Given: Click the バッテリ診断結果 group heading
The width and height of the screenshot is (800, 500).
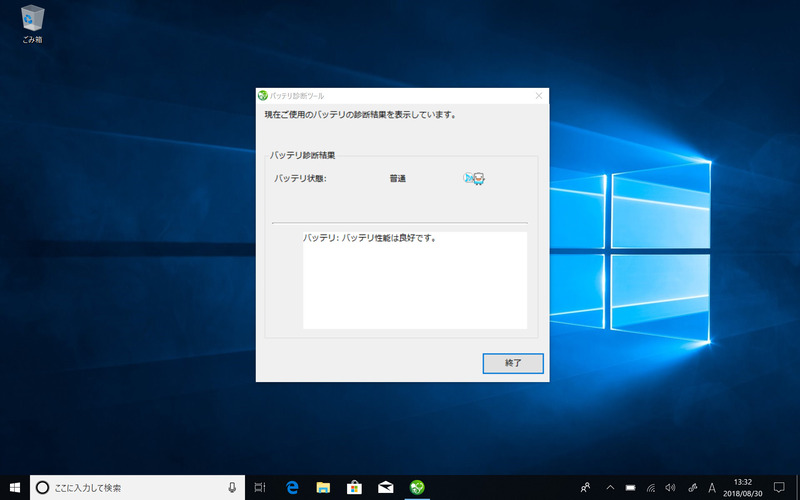Looking at the screenshot, I should click(303, 155).
